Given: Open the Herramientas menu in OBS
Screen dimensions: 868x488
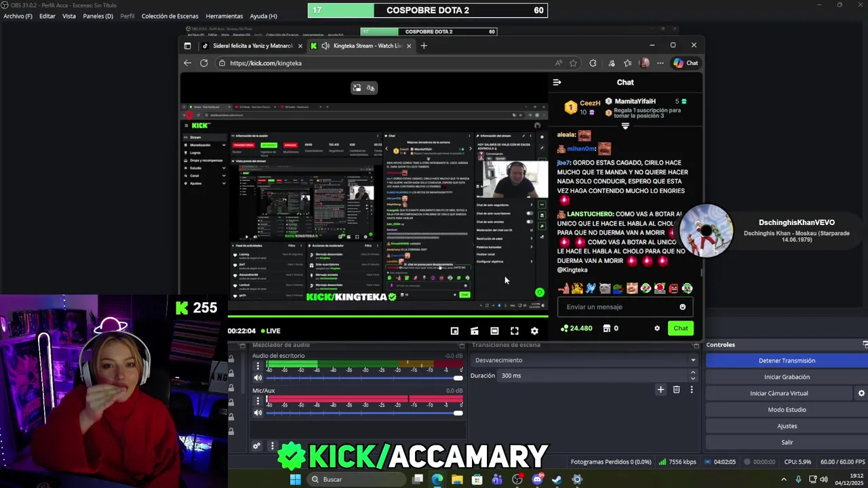Looking at the screenshot, I should 224,16.
